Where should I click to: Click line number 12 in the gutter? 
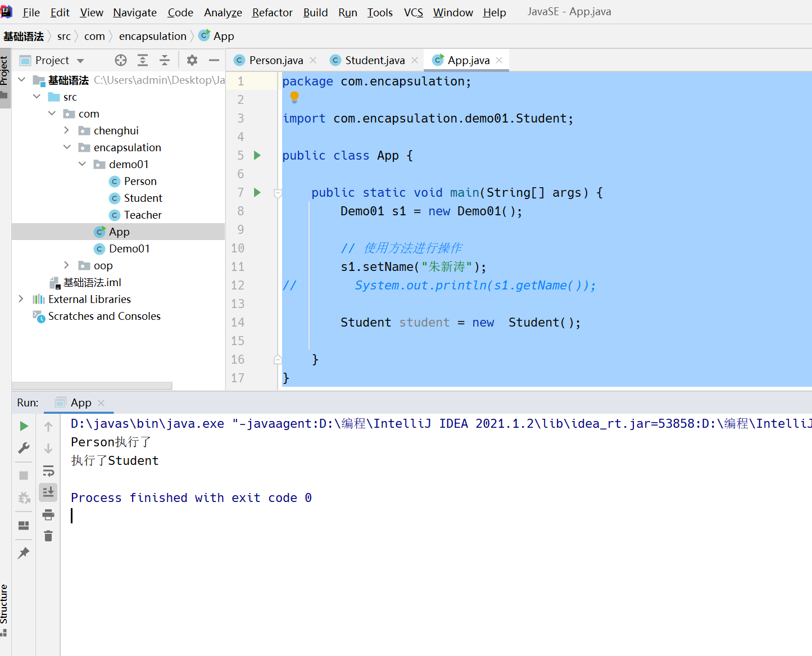[x=238, y=285]
